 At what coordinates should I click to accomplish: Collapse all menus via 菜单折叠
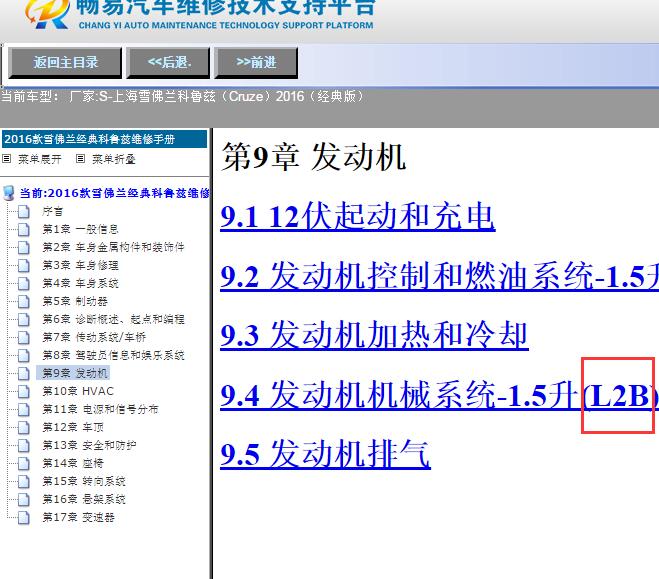113,159
